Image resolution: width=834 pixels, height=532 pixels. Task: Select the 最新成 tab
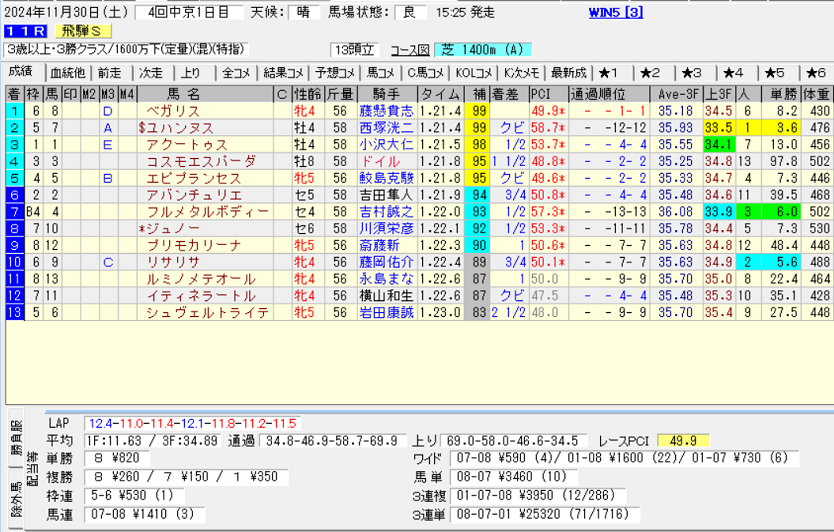568,73
